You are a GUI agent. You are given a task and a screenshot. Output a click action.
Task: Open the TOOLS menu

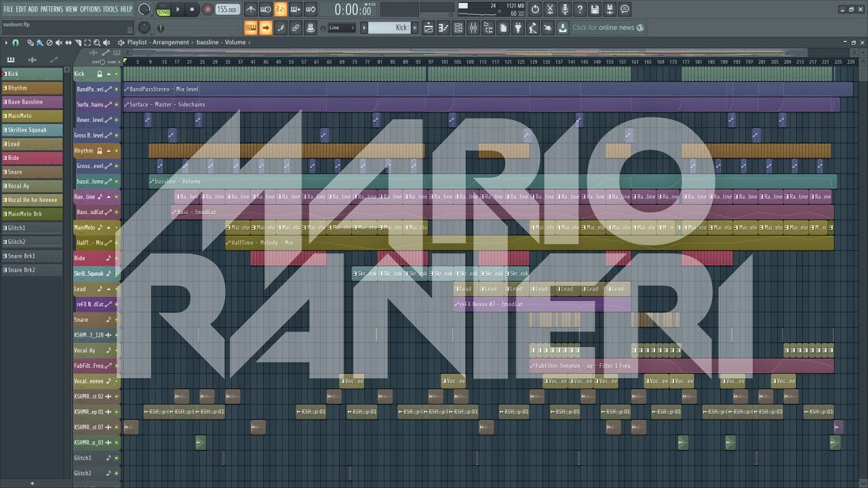[110, 9]
